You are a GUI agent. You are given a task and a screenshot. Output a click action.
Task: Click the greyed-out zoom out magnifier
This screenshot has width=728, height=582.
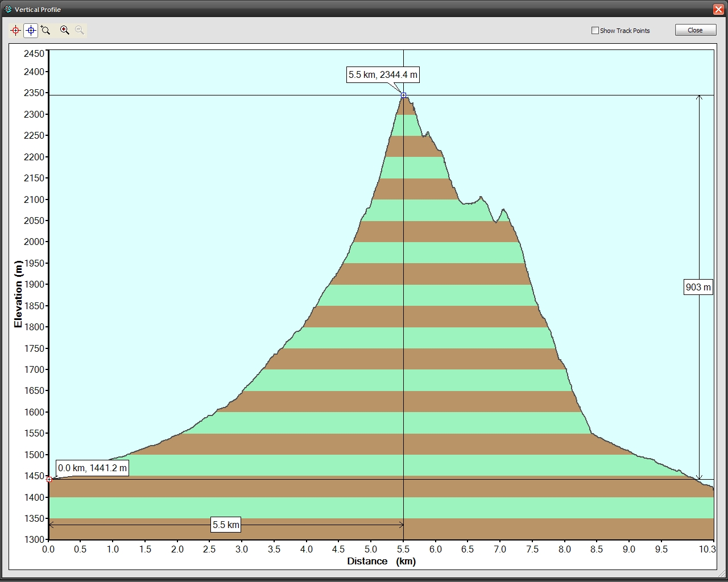point(80,31)
